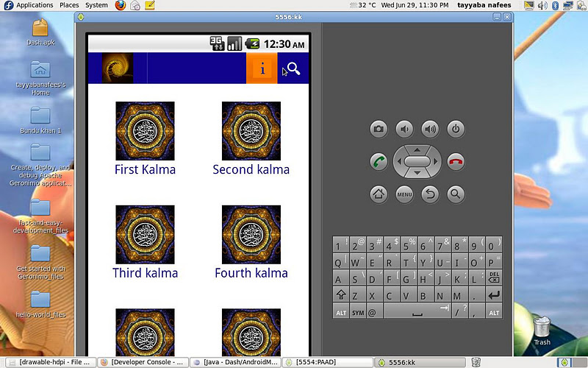588x368 pixels.
Task: Select the Bundu khan 1 folder
Action: [40, 121]
